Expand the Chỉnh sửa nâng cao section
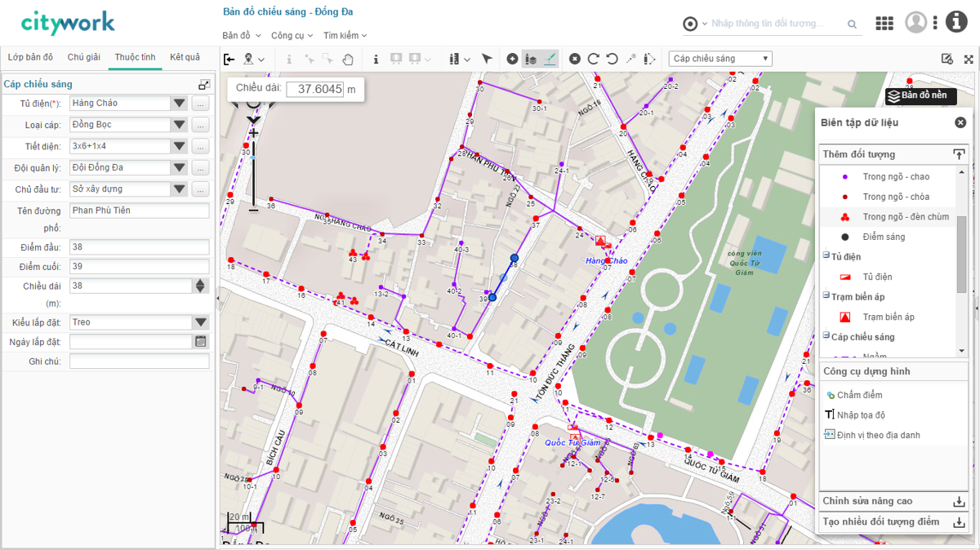The height and width of the screenshot is (550, 980). [959, 501]
